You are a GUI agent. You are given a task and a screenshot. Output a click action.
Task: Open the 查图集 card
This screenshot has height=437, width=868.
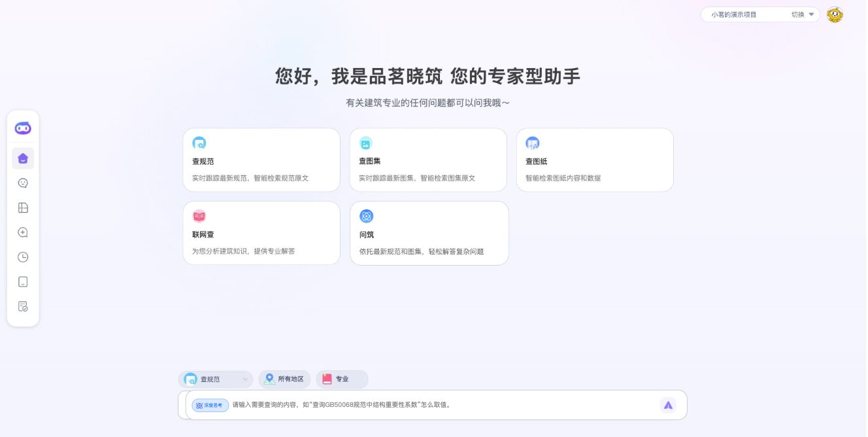pos(428,160)
